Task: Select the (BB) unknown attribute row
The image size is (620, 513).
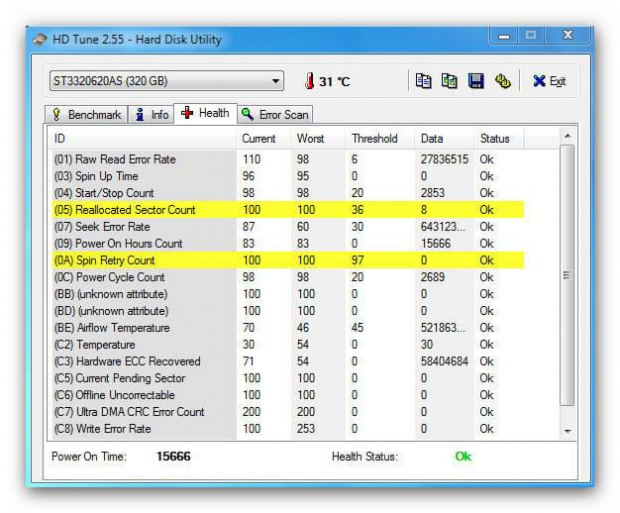Action: [287, 294]
